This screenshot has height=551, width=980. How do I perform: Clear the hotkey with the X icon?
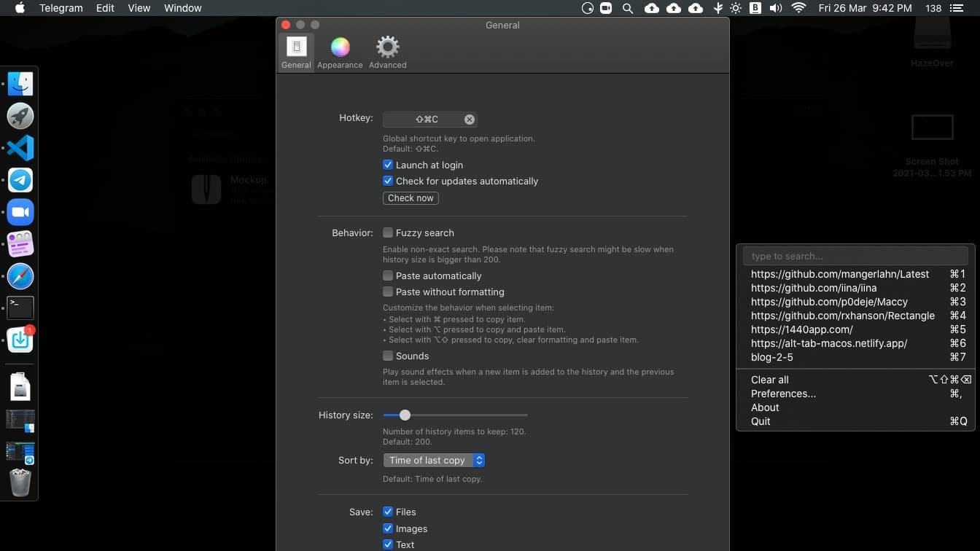click(470, 120)
